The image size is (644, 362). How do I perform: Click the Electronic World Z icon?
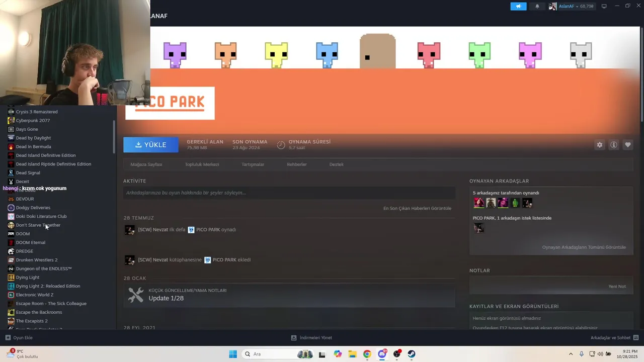11,295
